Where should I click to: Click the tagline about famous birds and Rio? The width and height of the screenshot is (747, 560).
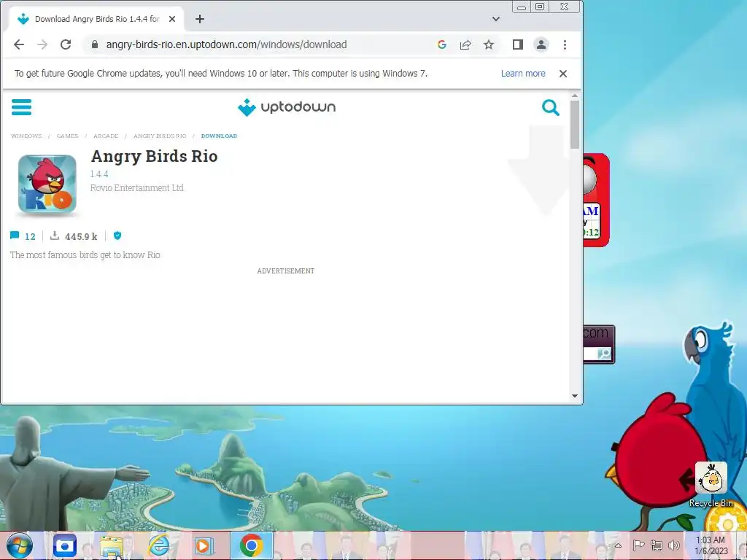coord(85,255)
